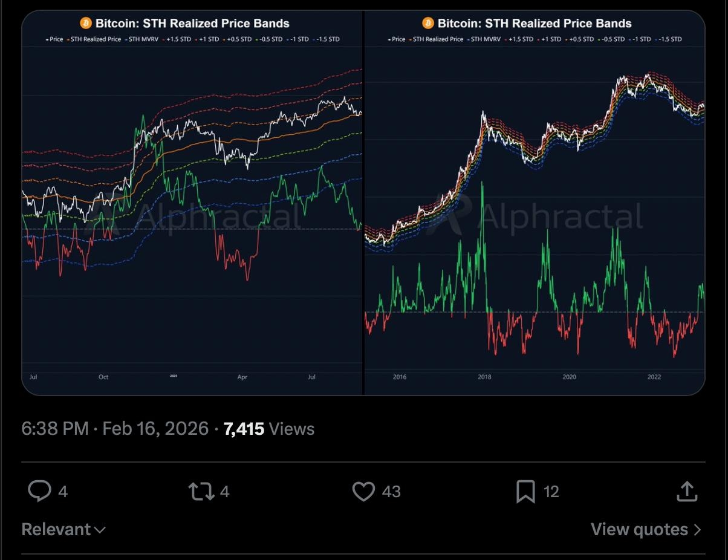
Task: Click the 43 likes count
Action: (391, 492)
